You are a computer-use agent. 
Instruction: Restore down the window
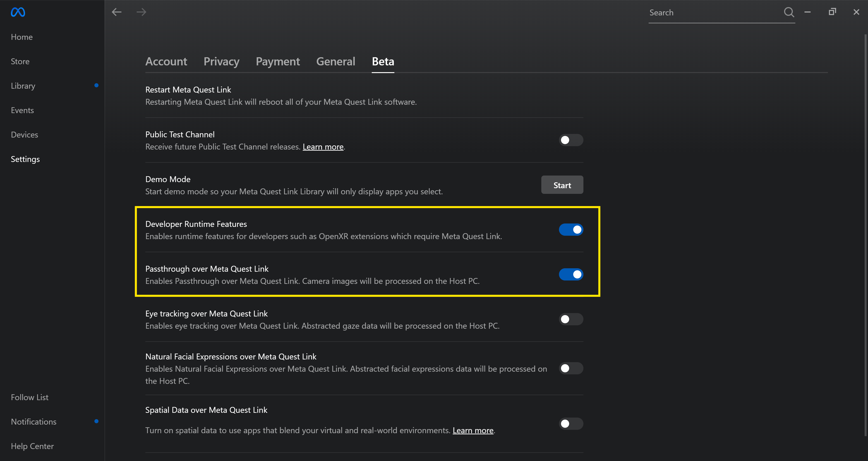tap(832, 12)
